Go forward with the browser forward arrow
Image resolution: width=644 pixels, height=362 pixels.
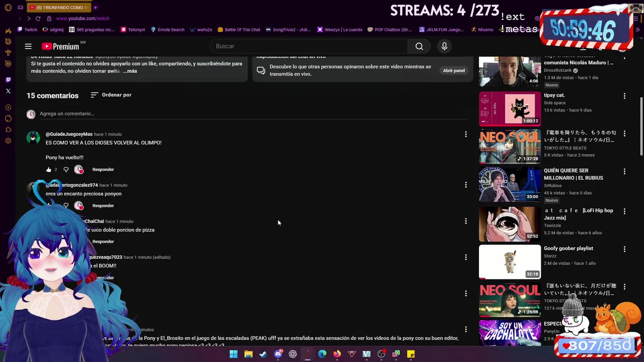coord(29,19)
